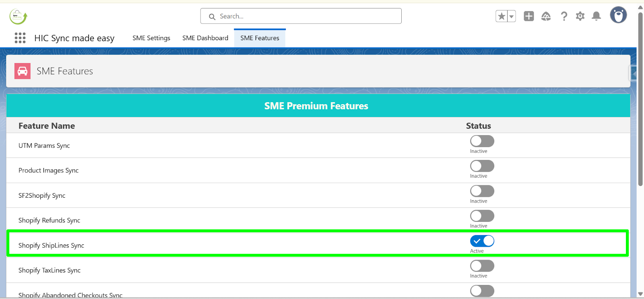Open the user profile avatar

618,15
